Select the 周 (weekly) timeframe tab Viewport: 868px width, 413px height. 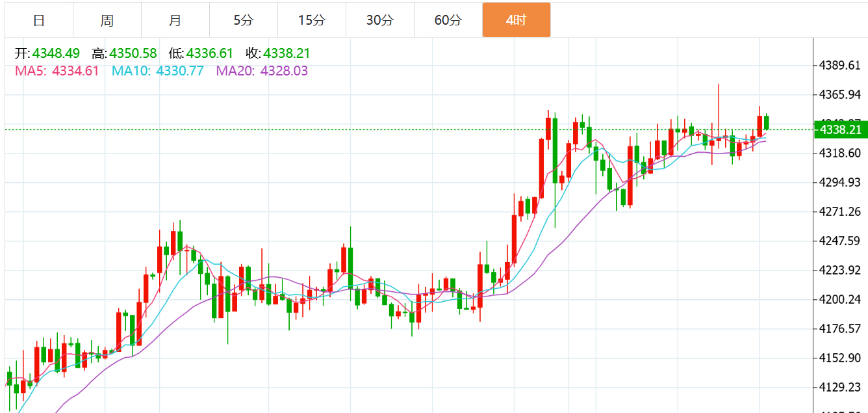(x=107, y=20)
